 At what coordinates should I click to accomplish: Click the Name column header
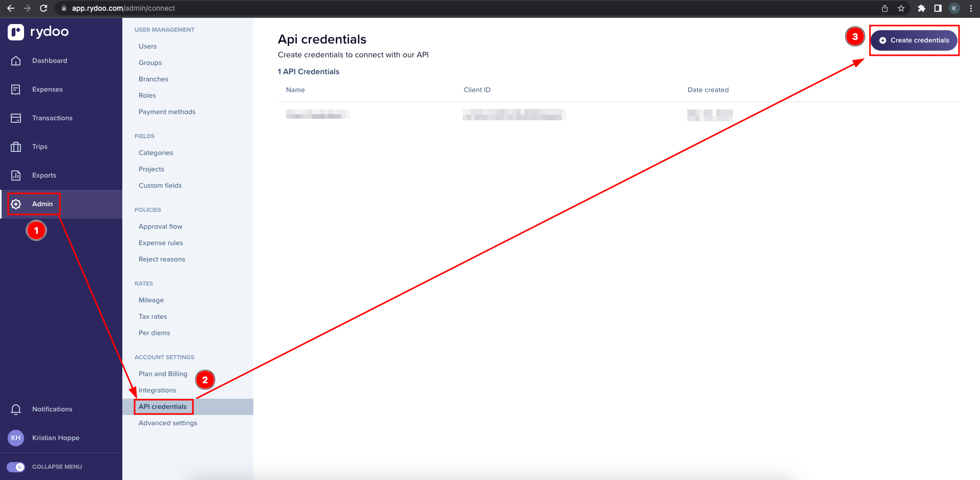pos(295,90)
